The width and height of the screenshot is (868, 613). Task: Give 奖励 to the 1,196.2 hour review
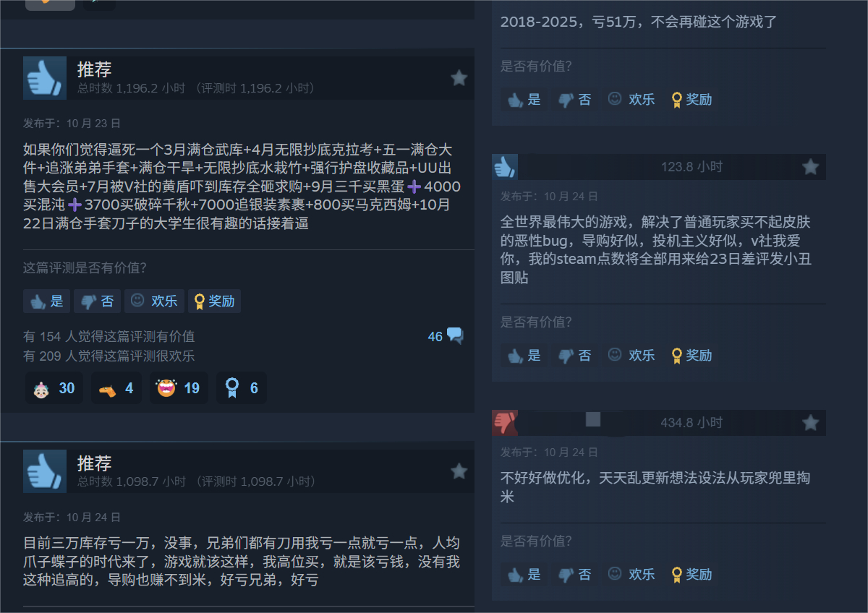pyautogui.click(x=214, y=301)
